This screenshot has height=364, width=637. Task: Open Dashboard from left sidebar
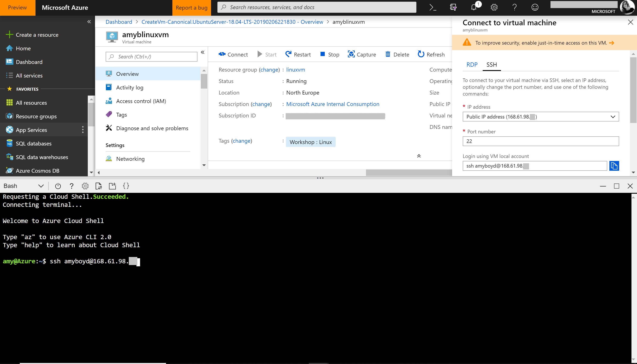tap(29, 62)
